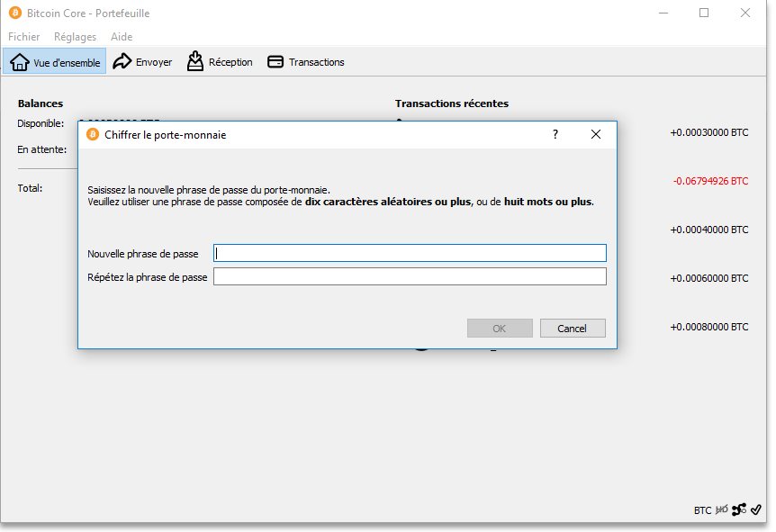Click the Bitcoin Core logo in title bar
Image resolution: width=776 pixels, height=532 pixels.
(x=15, y=13)
